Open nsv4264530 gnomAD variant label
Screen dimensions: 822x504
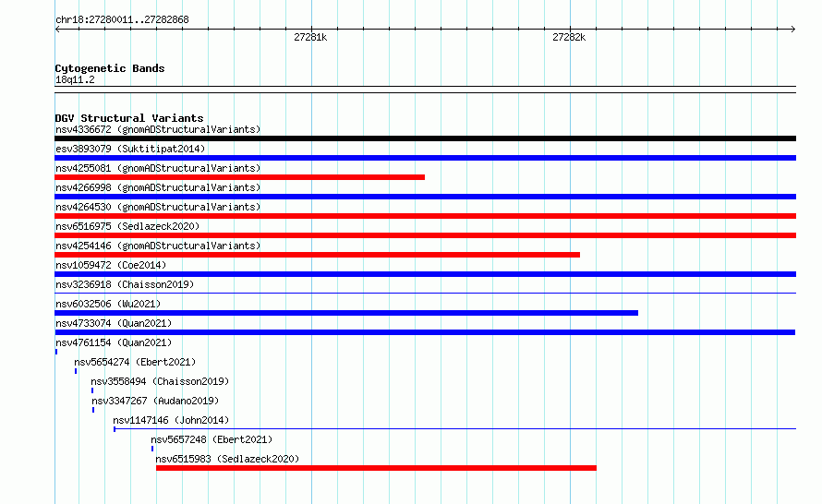[158, 207]
